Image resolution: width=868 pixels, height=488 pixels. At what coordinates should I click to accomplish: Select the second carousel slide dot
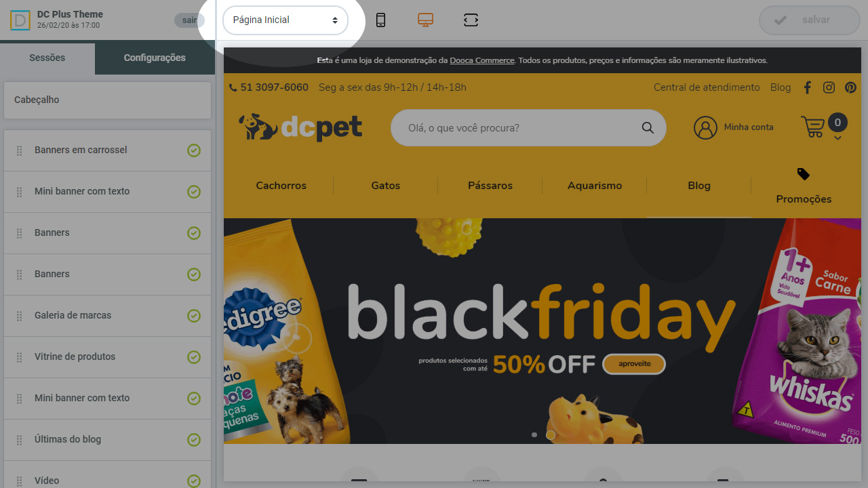(551, 434)
